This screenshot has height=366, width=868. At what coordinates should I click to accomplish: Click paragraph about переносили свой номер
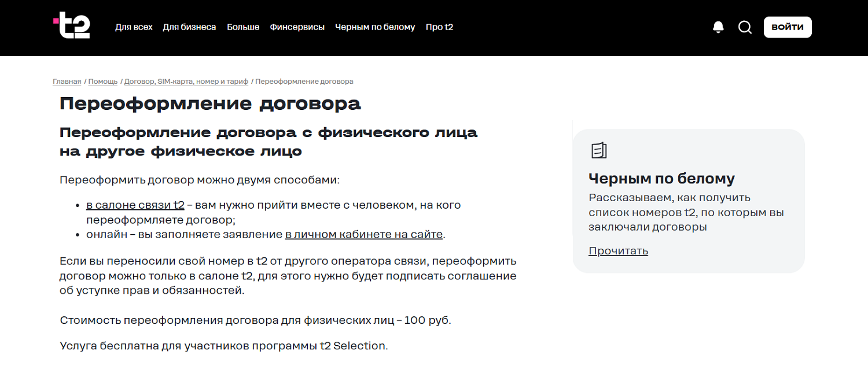point(288,276)
